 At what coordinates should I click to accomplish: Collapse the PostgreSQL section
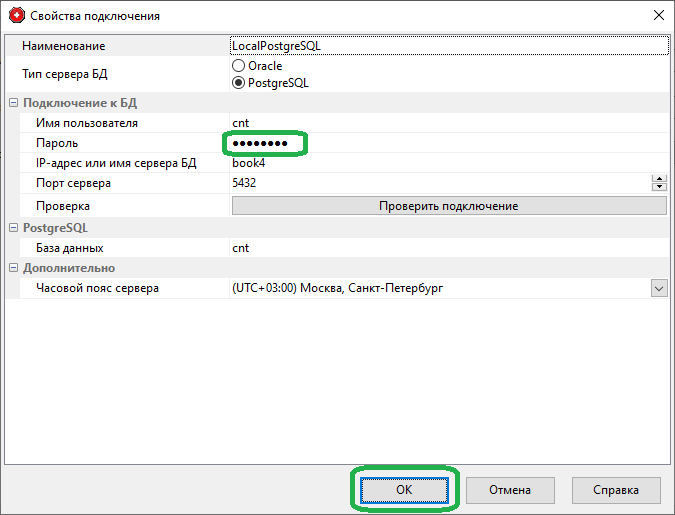tap(14, 228)
